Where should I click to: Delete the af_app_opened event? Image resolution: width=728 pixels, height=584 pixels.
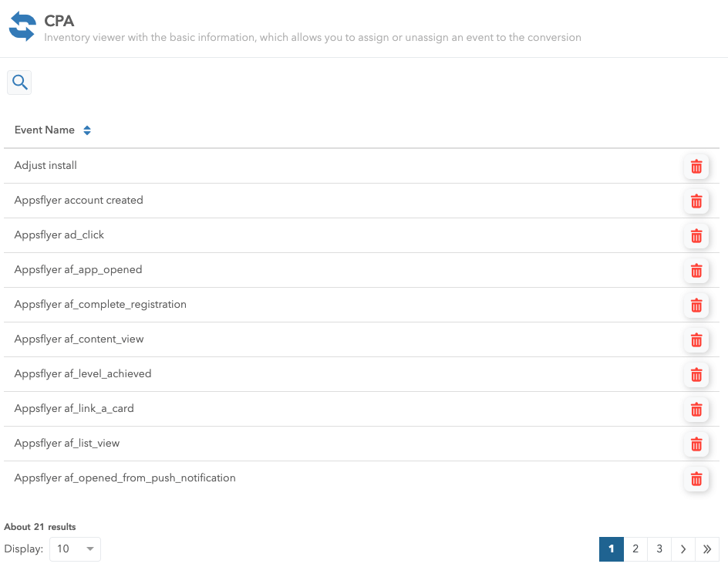click(x=696, y=271)
